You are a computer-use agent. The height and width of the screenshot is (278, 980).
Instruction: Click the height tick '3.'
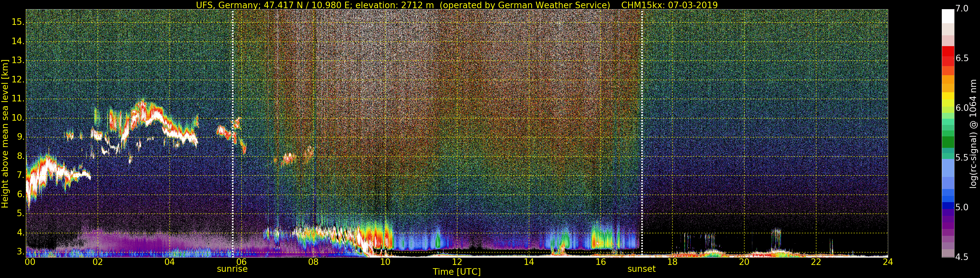(20, 252)
